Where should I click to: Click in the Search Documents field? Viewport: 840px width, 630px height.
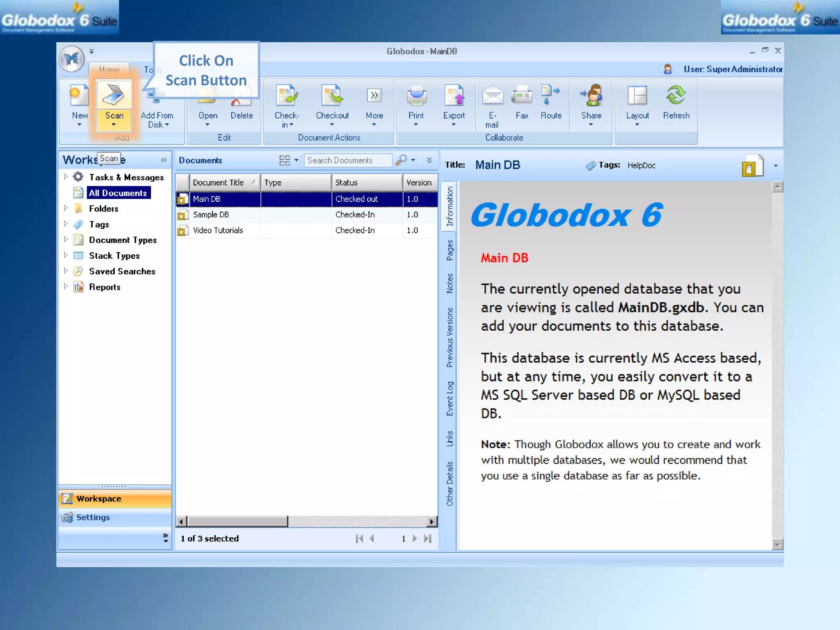pos(348,160)
